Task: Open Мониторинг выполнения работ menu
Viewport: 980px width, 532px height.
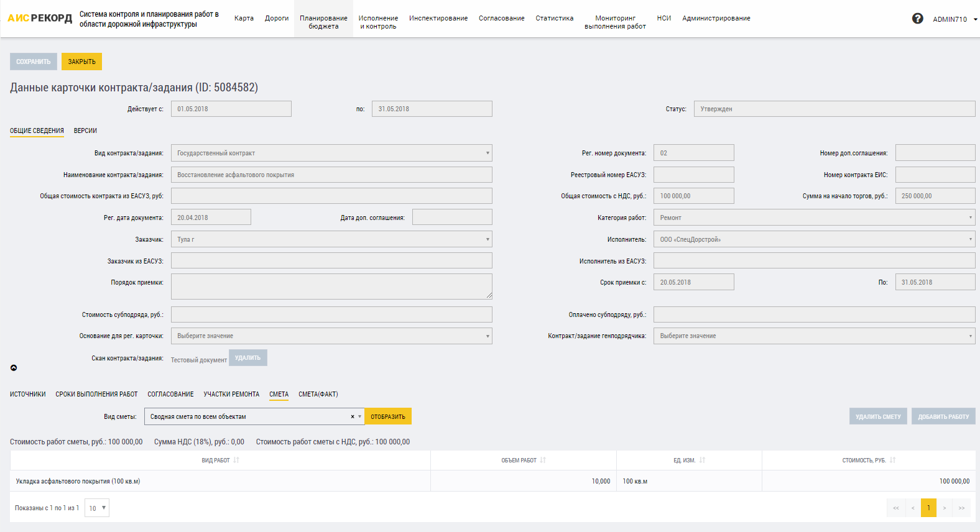Action: click(x=615, y=22)
